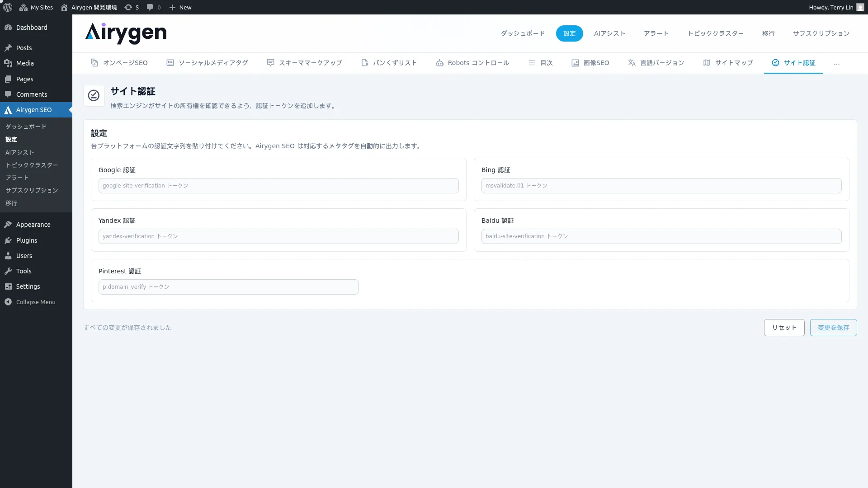The image size is (868, 488).
Task: Click the 言語バージョン translate icon
Action: pyautogui.click(x=632, y=63)
